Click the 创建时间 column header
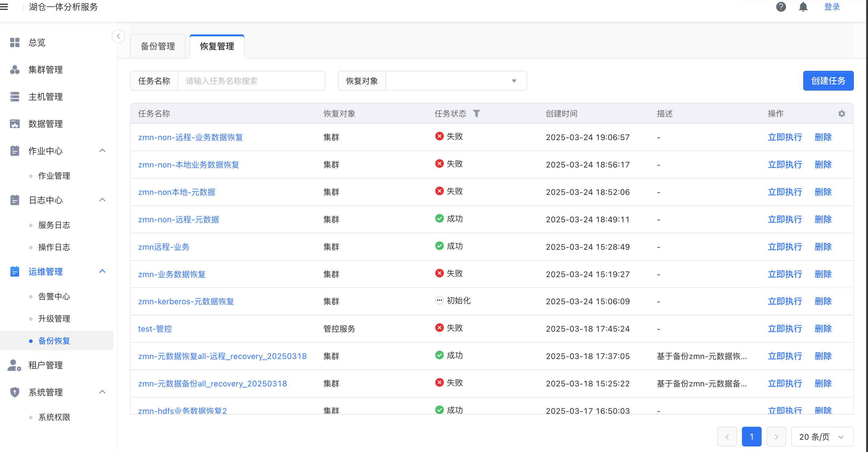868x452 pixels. pos(561,114)
